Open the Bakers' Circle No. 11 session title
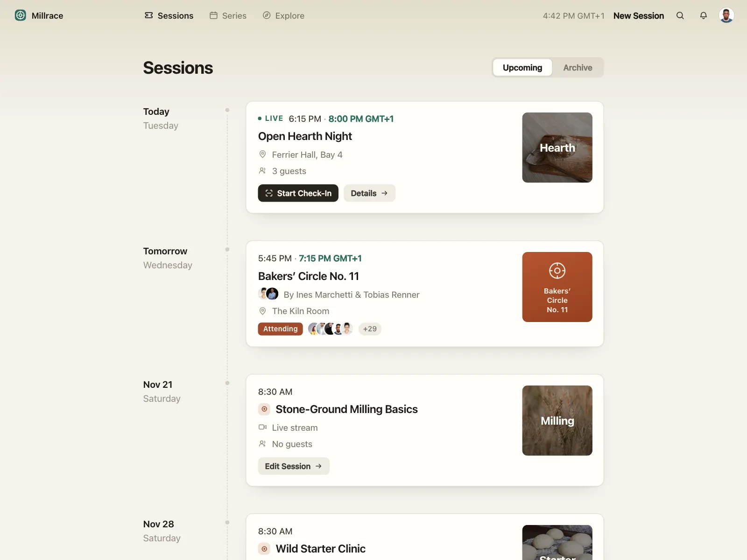The width and height of the screenshot is (747, 560). coord(309,276)
